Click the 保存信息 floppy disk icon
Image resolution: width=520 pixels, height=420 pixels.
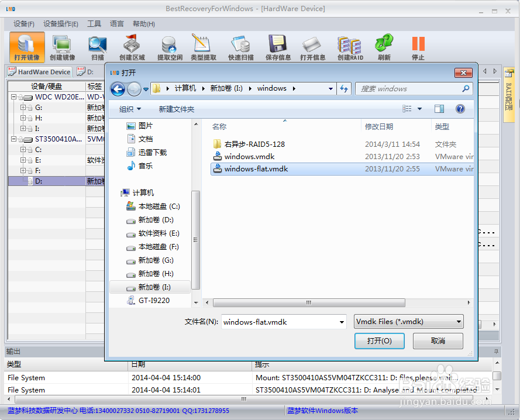pos(278,47)
